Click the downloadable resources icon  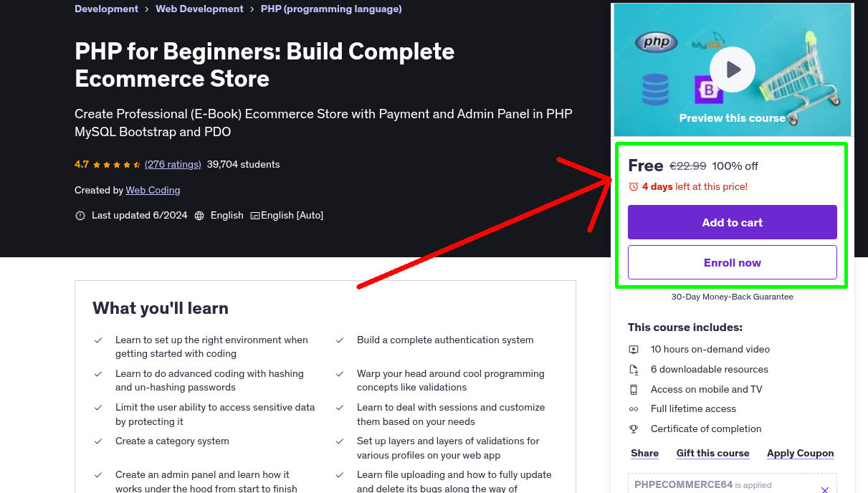[x=634, y=370]
